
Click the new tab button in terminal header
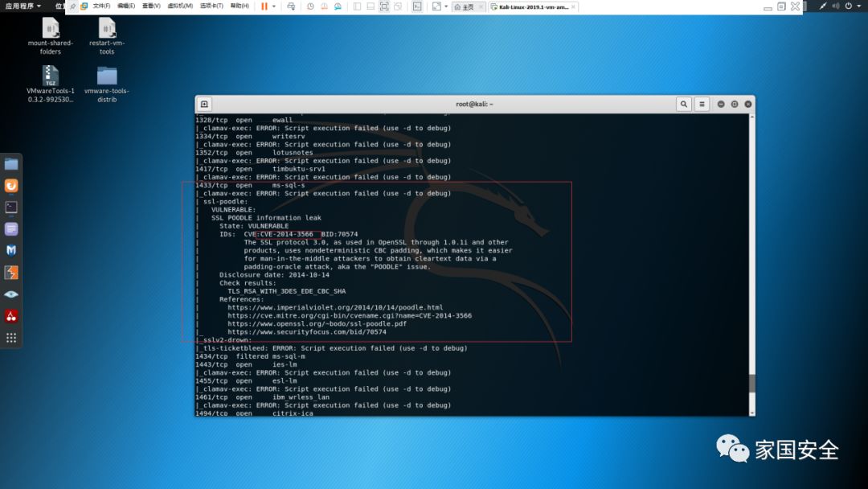pyautogui.click(x=204, y=104)
